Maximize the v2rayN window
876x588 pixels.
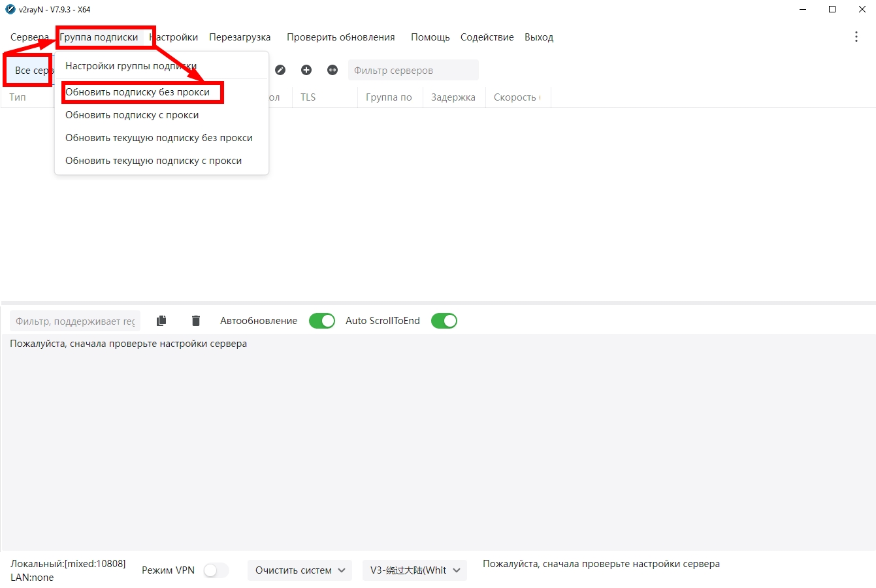[x=832, y=9]
